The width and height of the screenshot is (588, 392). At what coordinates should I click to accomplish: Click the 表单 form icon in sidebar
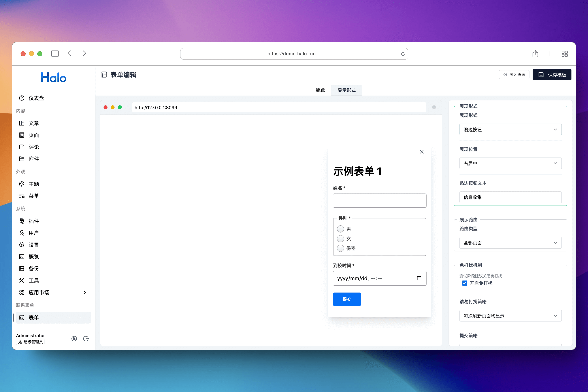point(22,317)
